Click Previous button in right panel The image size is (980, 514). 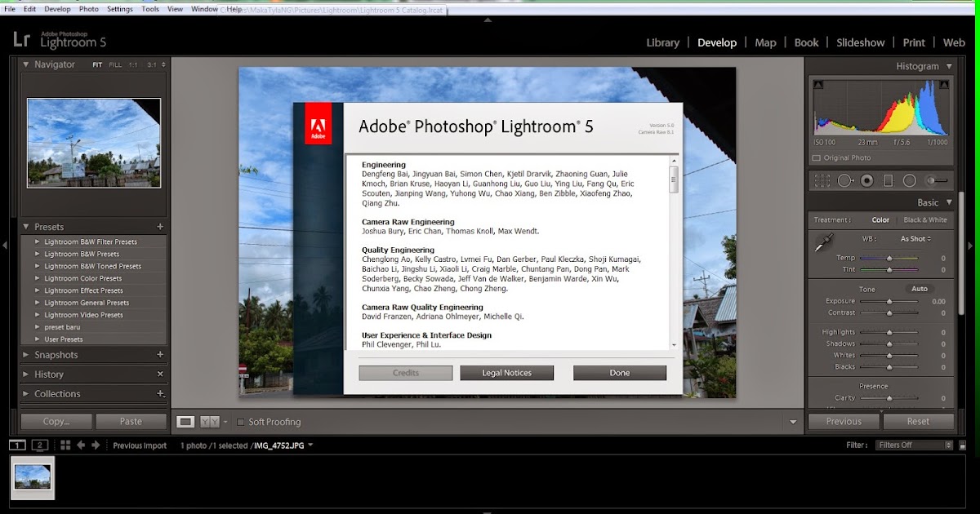click(844, 422)
